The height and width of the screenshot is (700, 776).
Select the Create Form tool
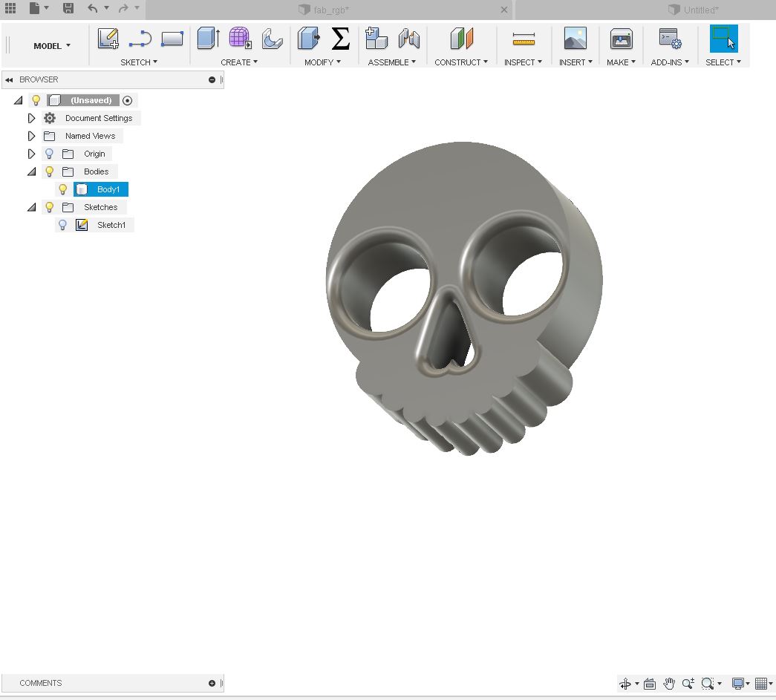point(240,38)
